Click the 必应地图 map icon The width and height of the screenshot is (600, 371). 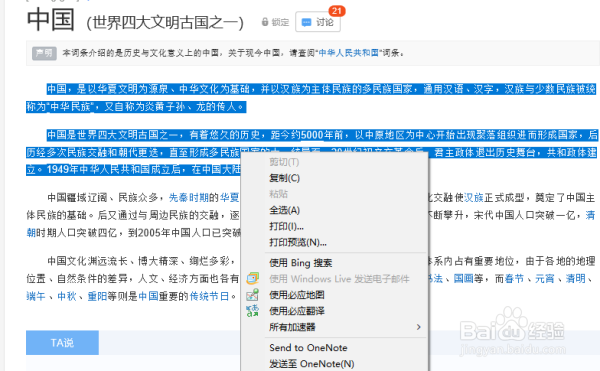point(253,295)
